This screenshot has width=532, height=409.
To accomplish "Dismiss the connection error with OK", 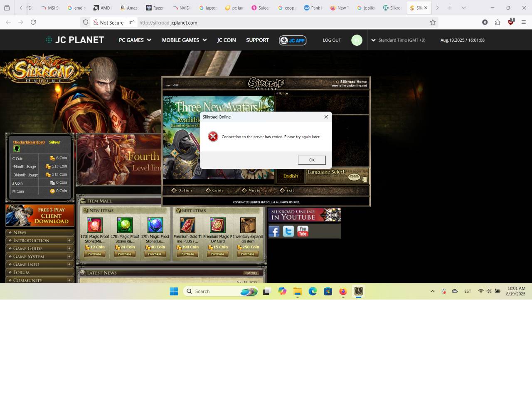I will tap(312, 160).
